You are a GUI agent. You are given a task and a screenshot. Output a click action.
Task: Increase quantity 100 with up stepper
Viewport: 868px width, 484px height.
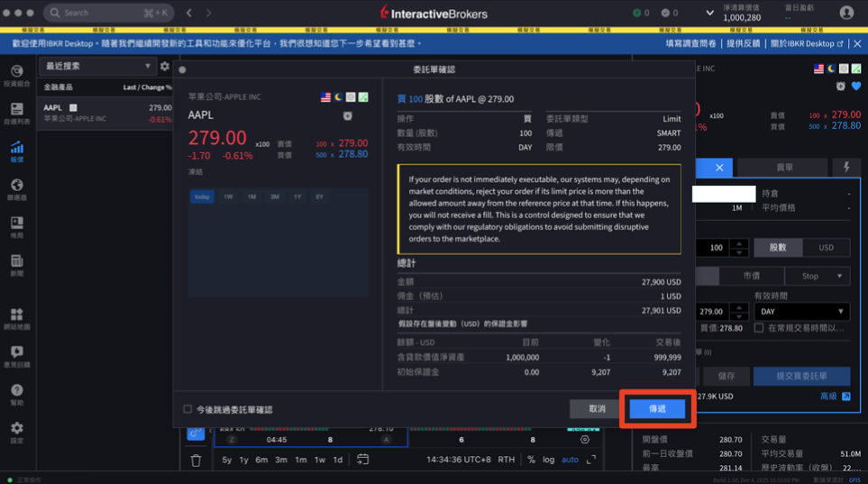coord(739,243)
